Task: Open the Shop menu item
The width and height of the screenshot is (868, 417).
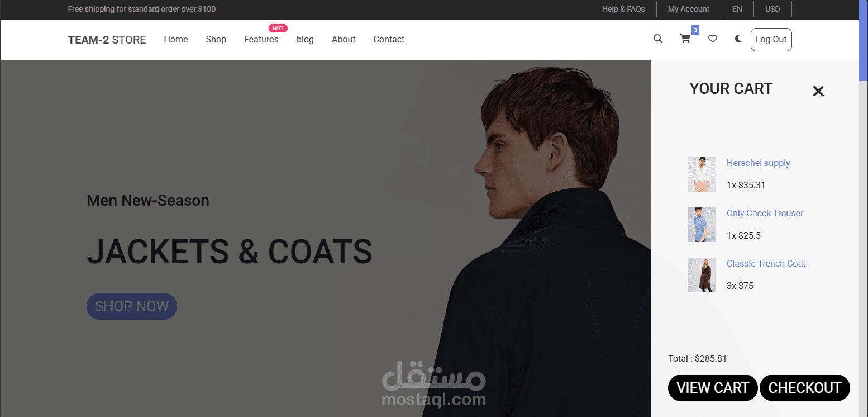Action: [x=216, y=40]
